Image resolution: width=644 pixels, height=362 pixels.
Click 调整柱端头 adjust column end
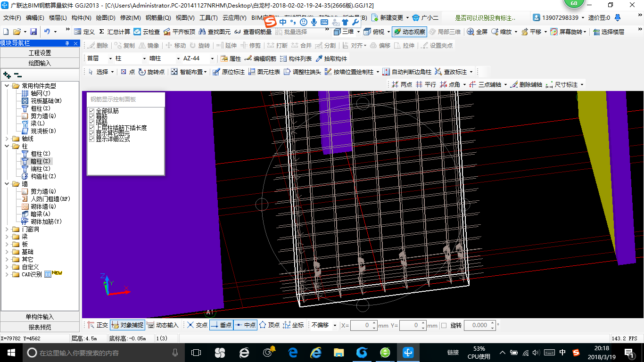coord(302,72)
